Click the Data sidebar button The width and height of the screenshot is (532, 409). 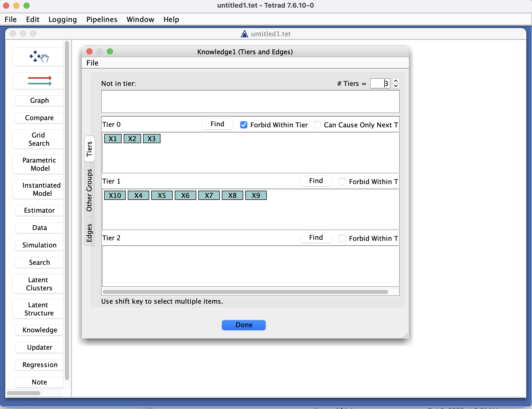[39, 228]
